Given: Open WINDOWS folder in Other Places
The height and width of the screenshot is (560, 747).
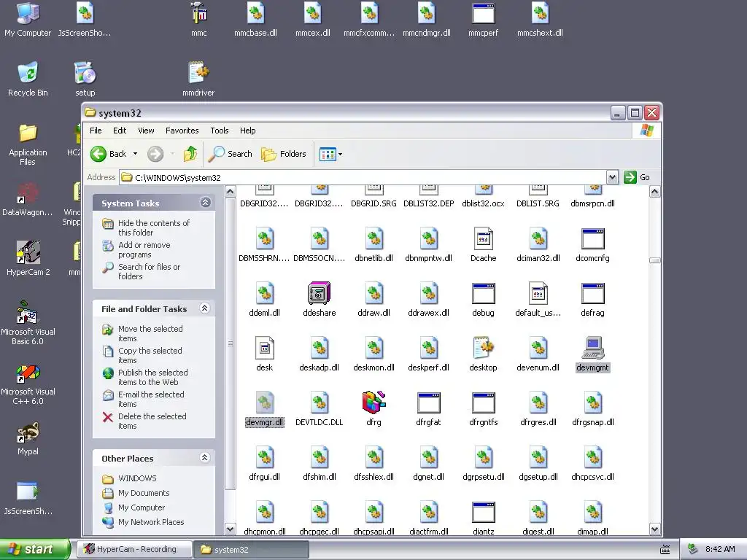Looking at the screenshot, I should point(137,478).
